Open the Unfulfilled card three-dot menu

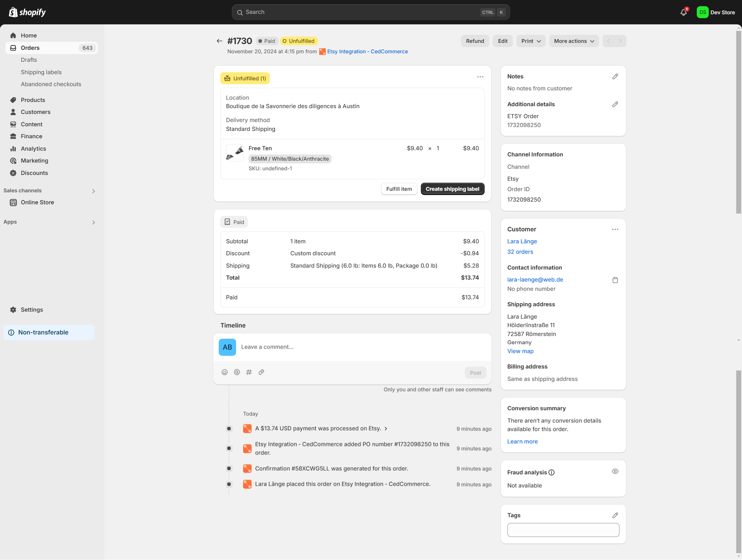480,77
